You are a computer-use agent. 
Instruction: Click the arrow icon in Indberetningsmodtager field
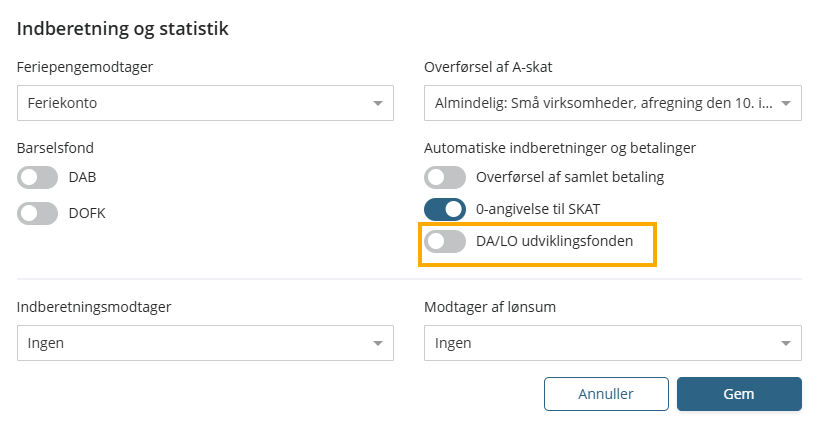click(378, 343)
